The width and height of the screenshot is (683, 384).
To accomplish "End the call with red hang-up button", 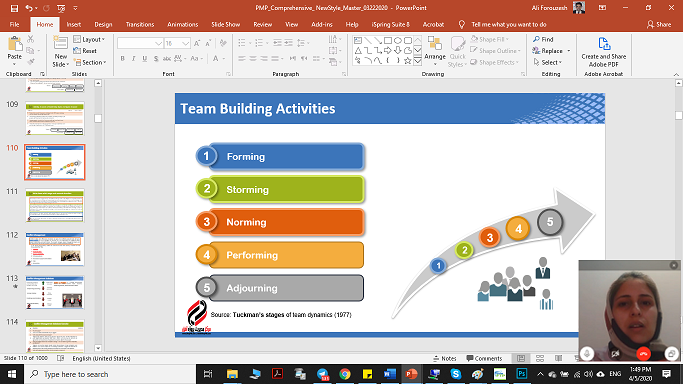I will (643, 354).
